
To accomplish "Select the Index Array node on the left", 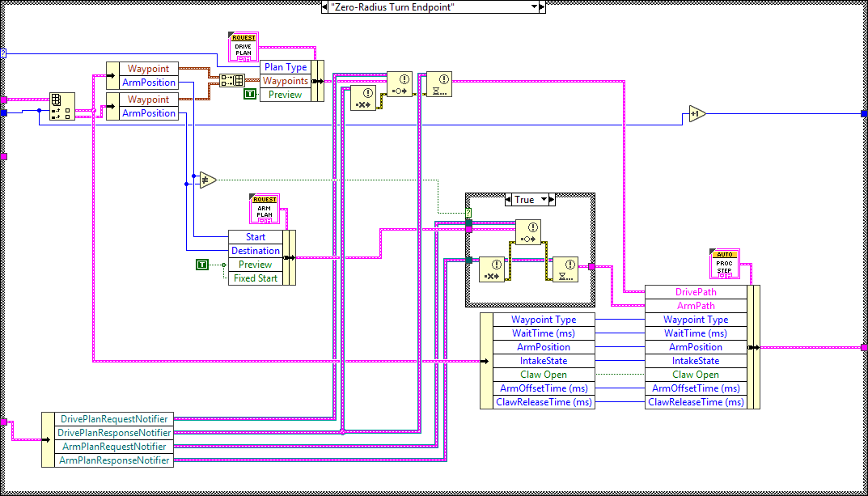I will pyautogui.click(x=63, y=105).
